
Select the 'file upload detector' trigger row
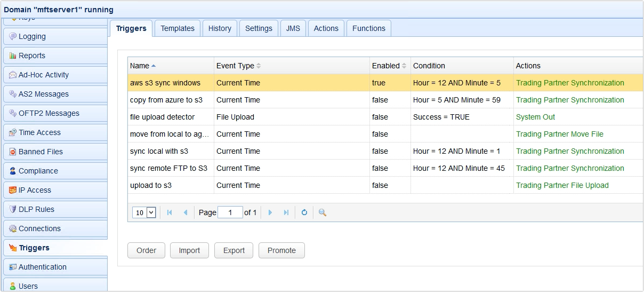click(163, 117)
